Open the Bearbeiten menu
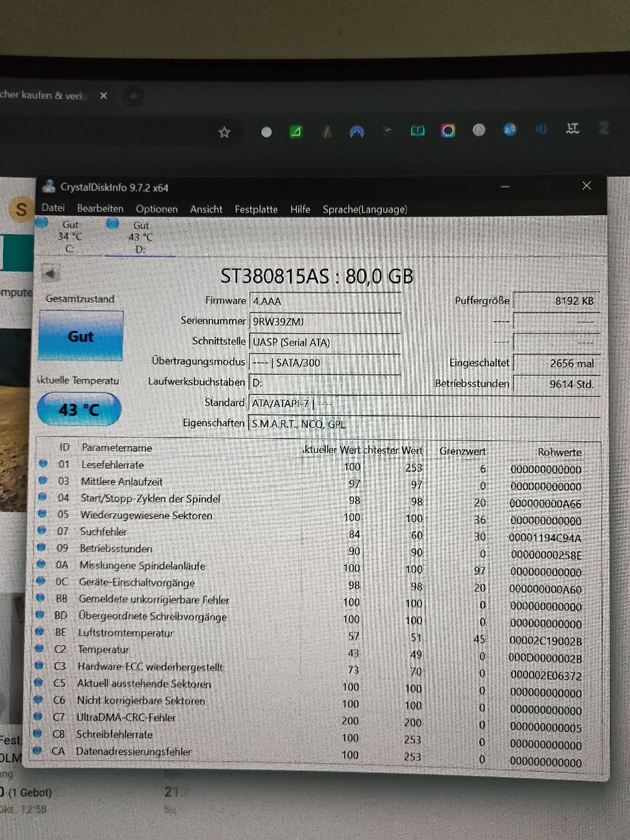Viewport: 630px width, 840px height. 100,208
